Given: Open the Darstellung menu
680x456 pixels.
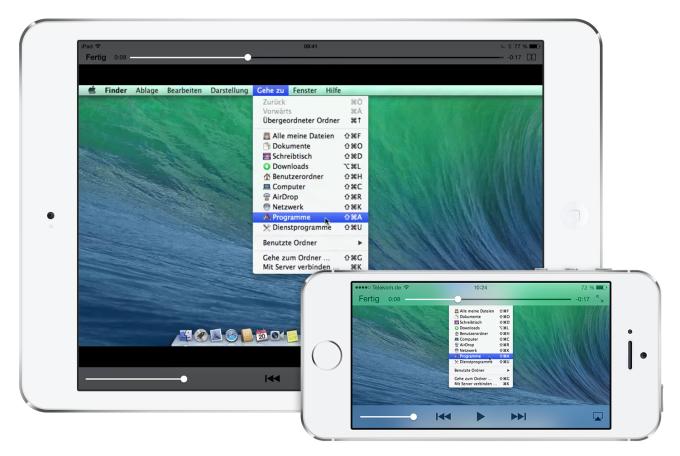Looking at the screenshot, I should tap(229, 90).
